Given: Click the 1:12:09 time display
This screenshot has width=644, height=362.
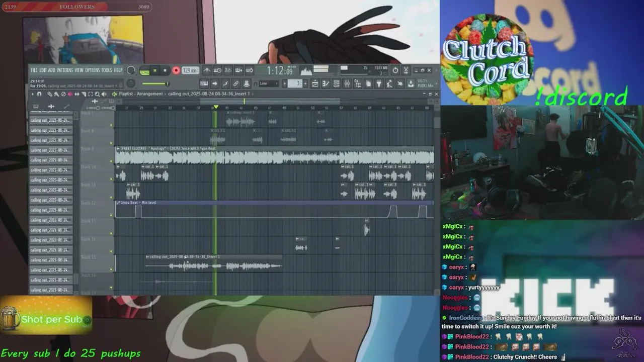Looking at the screenshot, I should pyautogui.click(x=280, y=71).
